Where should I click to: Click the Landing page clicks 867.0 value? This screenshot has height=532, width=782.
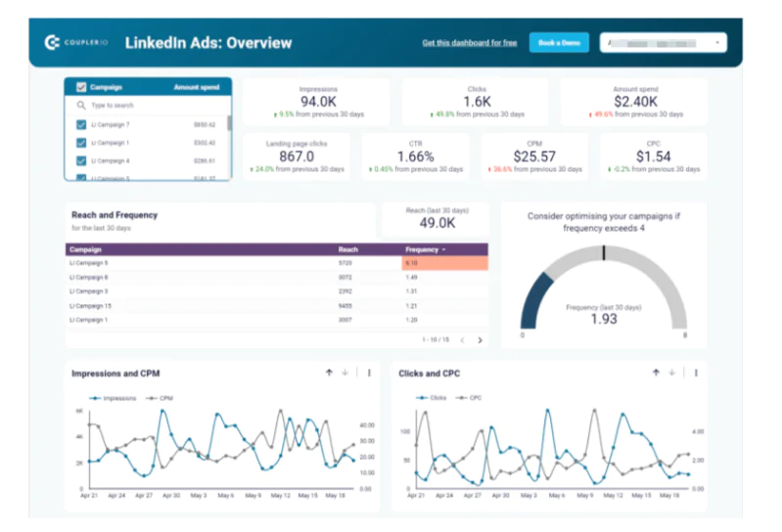point(297,156)
